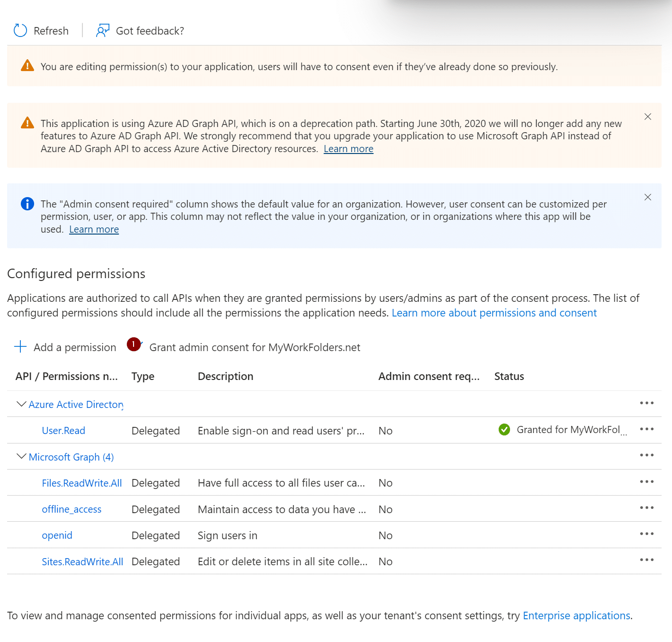Select Grant admin consent for MyWorkFolders.net
The width and height of the screenshot is (672, 642).
point(254,347)
